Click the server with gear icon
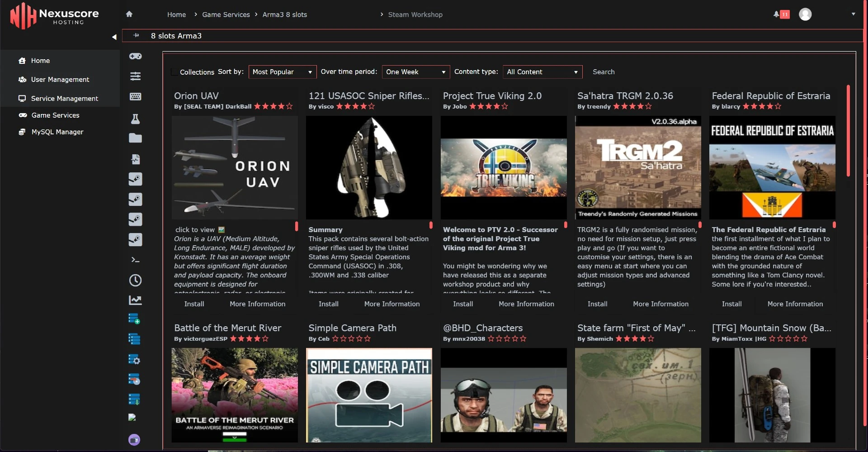The height and width of the screenshot is (452, 868). 134,359
